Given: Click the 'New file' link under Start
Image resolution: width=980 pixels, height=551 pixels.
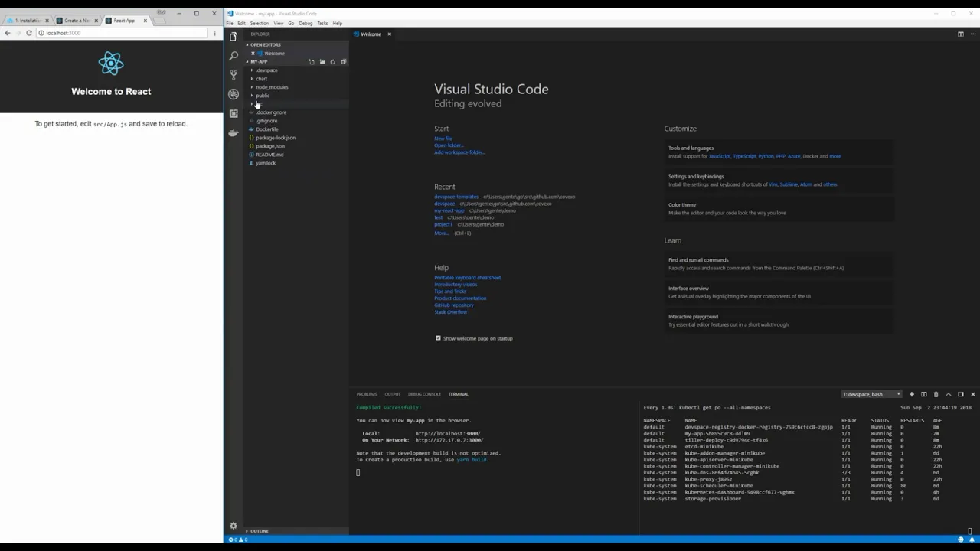Looking at the screenshot, I should (443, 139).
